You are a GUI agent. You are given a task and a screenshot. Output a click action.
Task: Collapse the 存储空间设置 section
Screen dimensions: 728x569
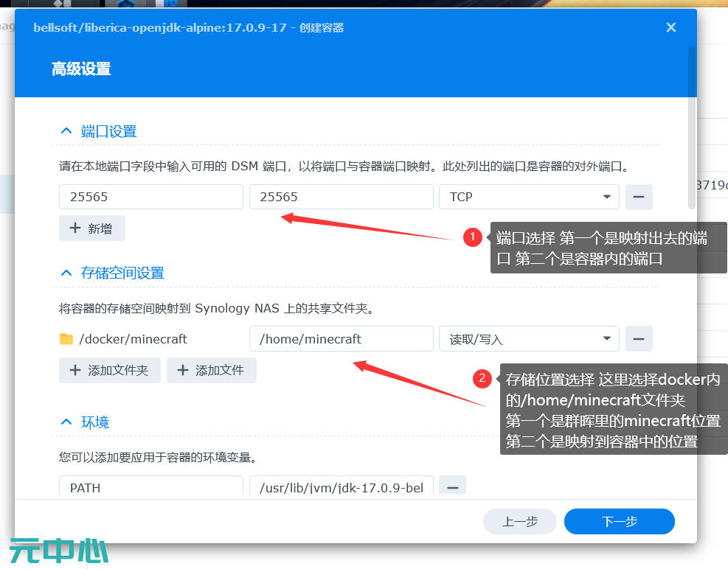(x=66, y=273)
